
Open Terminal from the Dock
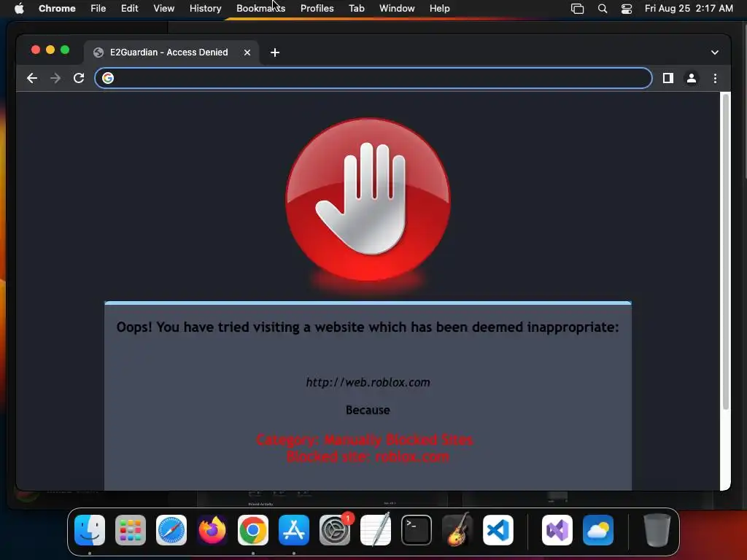coord(417,530)
